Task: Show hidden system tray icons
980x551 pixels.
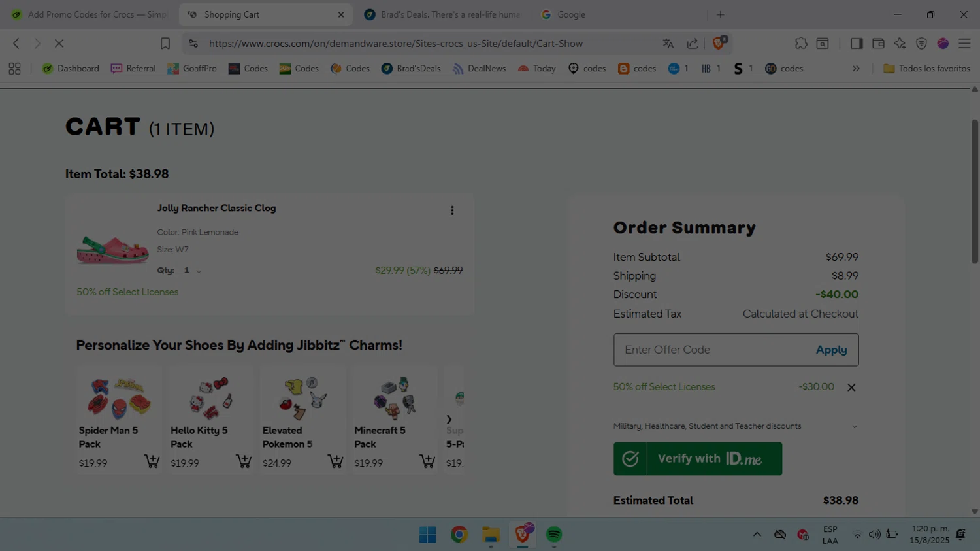Action: (757, 535)
